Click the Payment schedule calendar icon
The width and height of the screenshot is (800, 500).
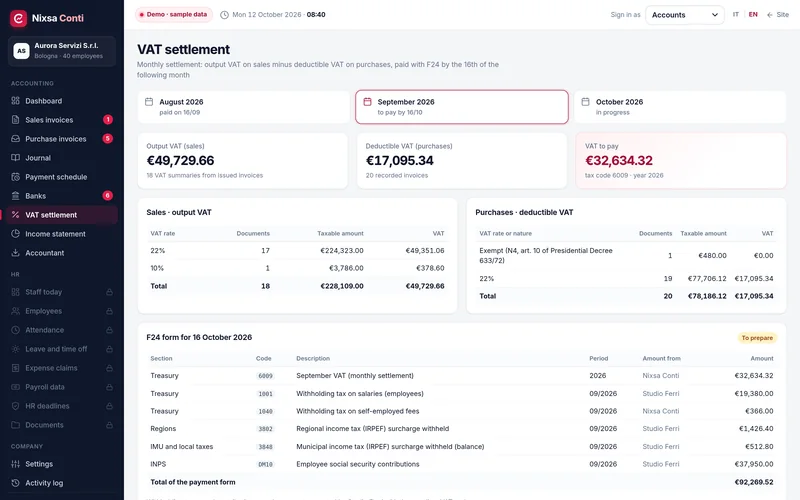[15, 177]
